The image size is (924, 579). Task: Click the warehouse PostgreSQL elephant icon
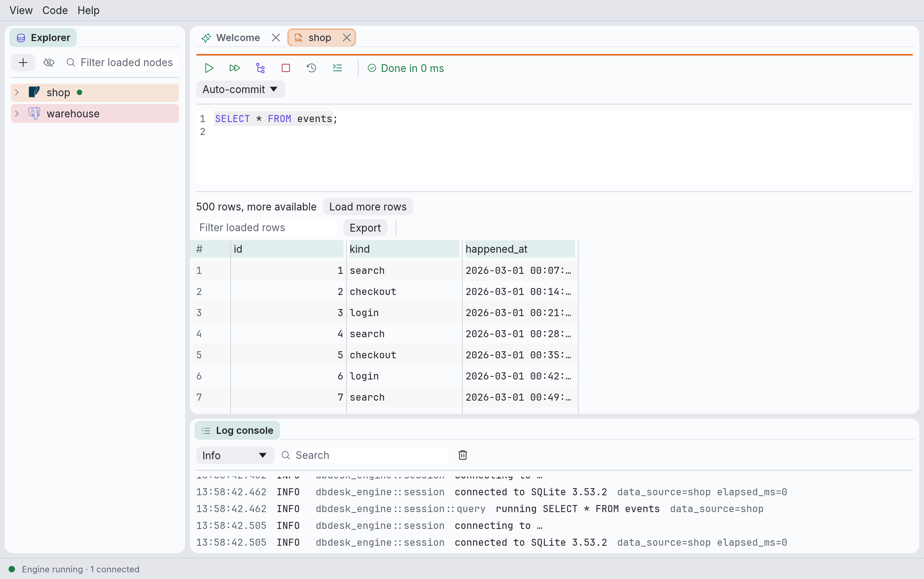tap(34, 113)
